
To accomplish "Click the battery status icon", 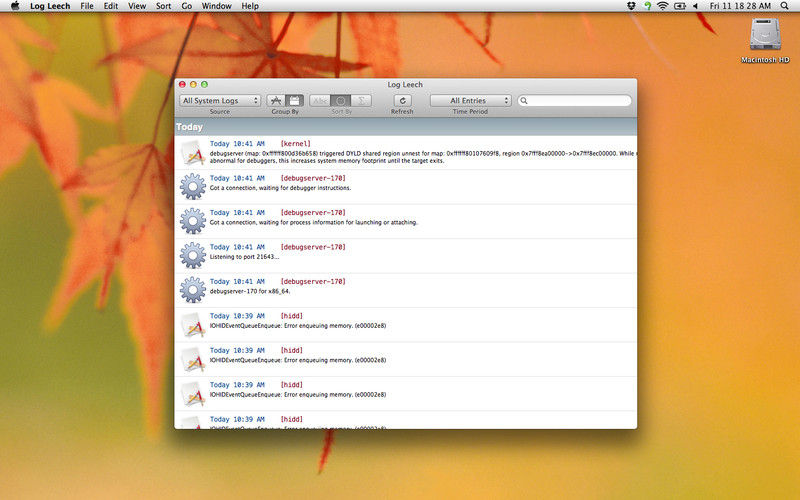I will 680,6.
